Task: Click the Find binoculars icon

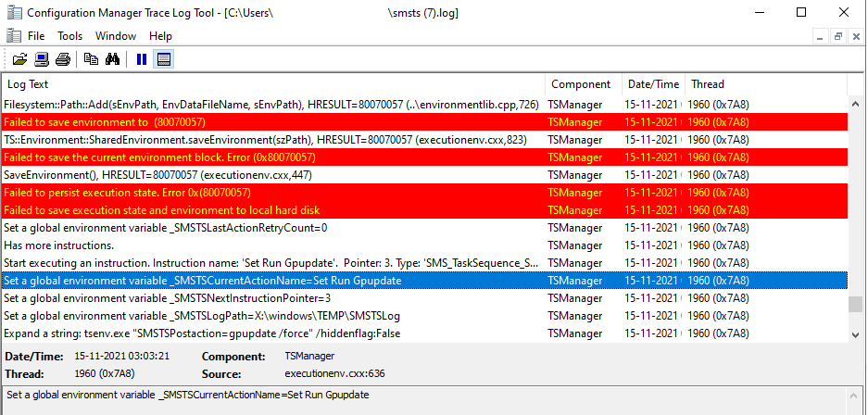Action: [112, 59]
